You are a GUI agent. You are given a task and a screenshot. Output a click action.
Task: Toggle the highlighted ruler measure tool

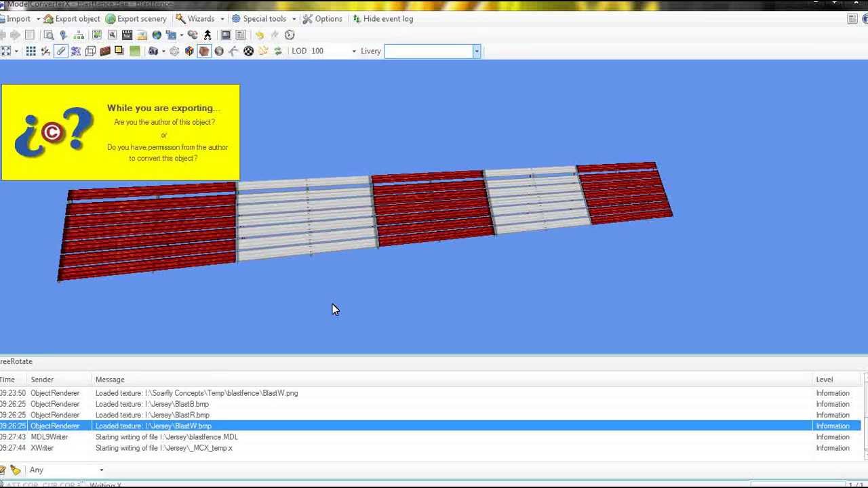coord(61,51)
